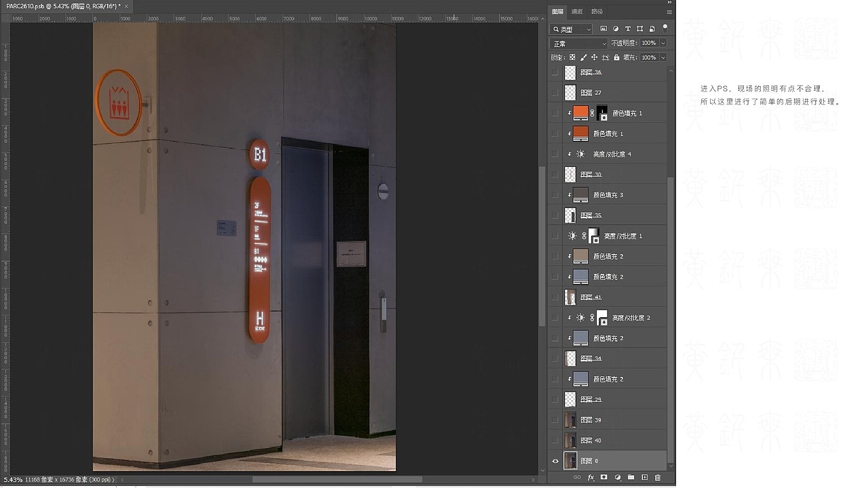Click mask thumbnail of 亮度/对比度 1 layer
Viewport: 868px width, 488px height.
[593, 236]
